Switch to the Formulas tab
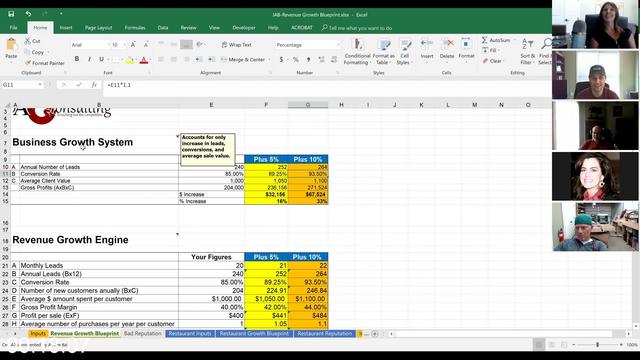This screenshot has width=640, height=360. pos(135,28)
